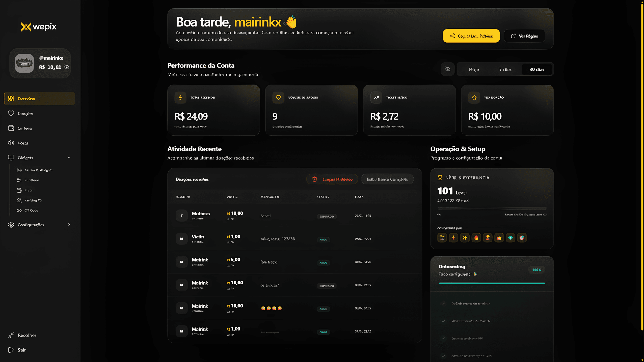This screenshot has height=362, width=644.
Task: Click the XP level progress bar
Action: point(492,208)
